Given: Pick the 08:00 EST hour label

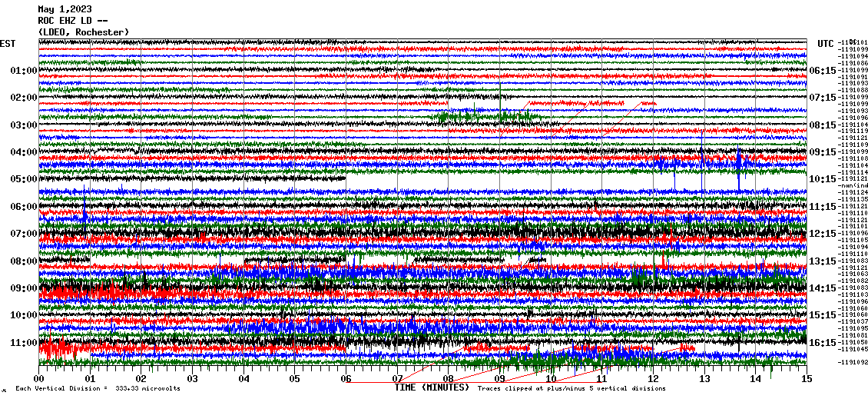Looking at the screenshot, I should pos(24,261).
